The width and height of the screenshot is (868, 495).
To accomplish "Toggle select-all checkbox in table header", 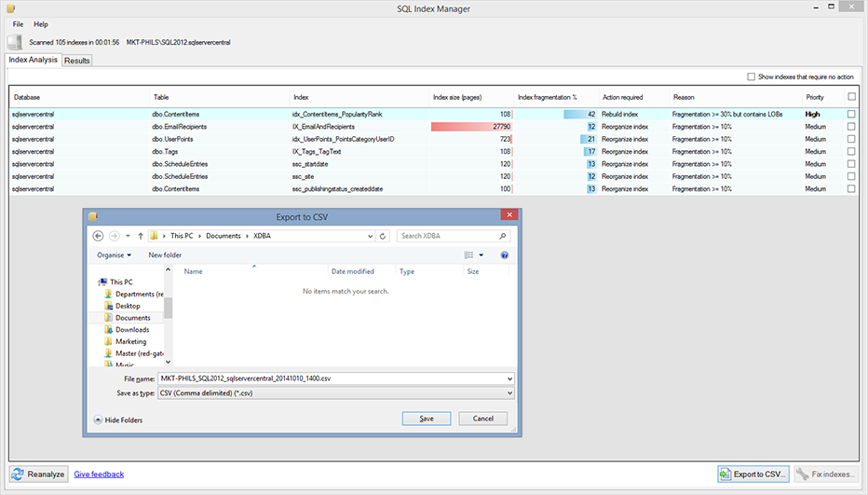I will [851, 97].
